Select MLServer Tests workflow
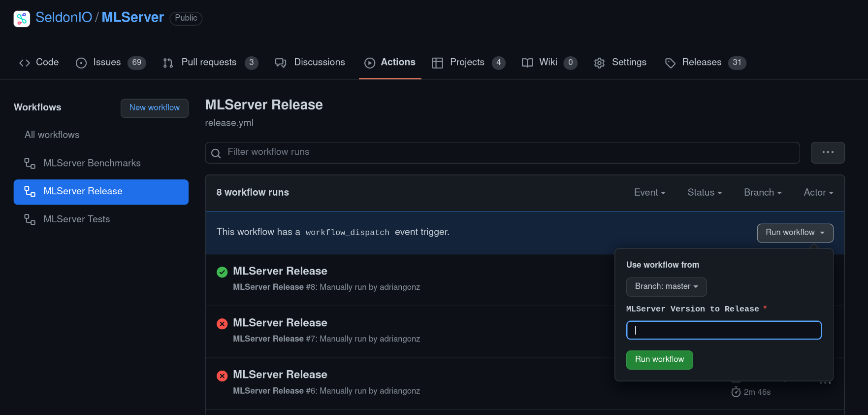This screenshot has width=868, height=415. pos(101,219)
